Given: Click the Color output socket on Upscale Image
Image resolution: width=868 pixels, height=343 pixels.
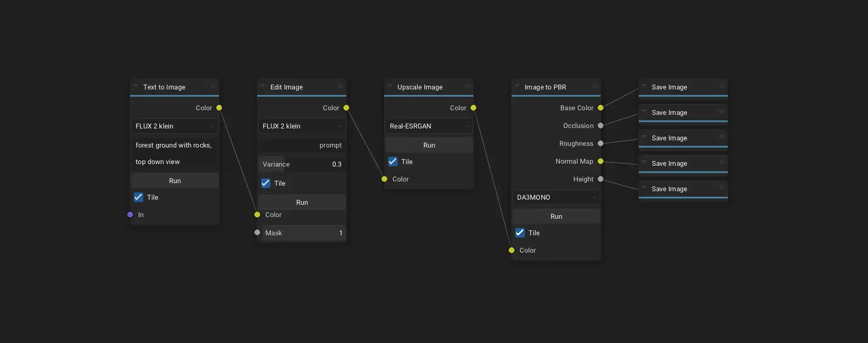Looking at the screenshot, I should 473,108.
